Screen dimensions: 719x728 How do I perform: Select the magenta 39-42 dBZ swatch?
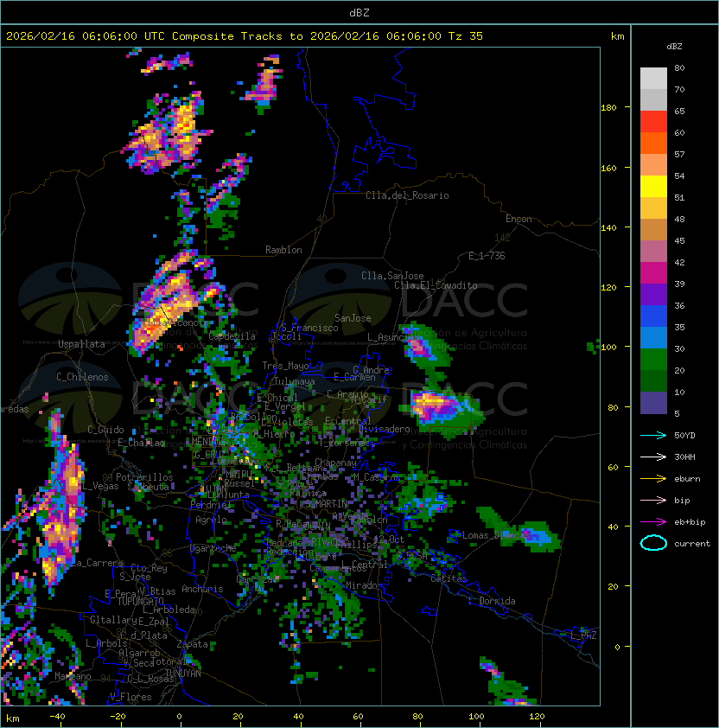tap(653, 273)
